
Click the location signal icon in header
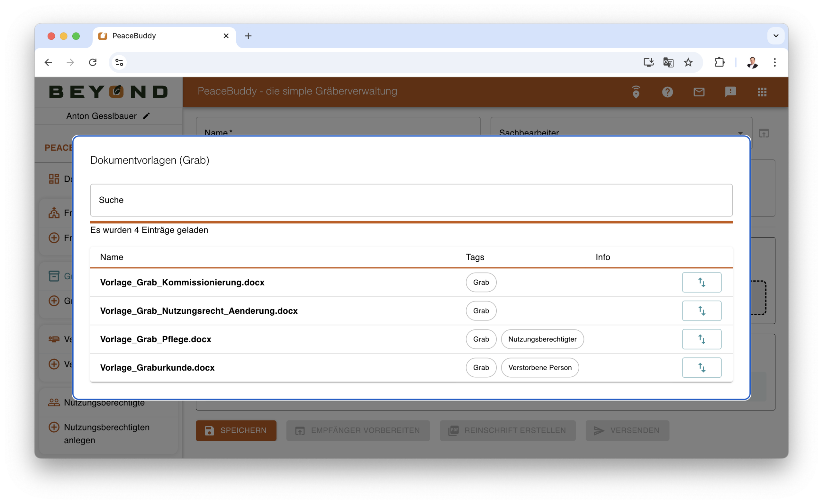636,92
